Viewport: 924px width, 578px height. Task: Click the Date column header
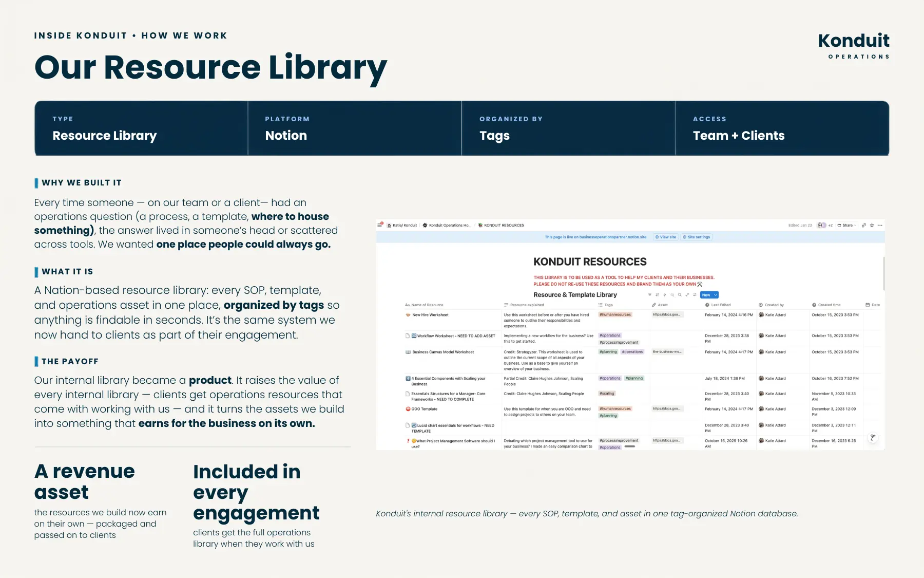tap(873, 305)
